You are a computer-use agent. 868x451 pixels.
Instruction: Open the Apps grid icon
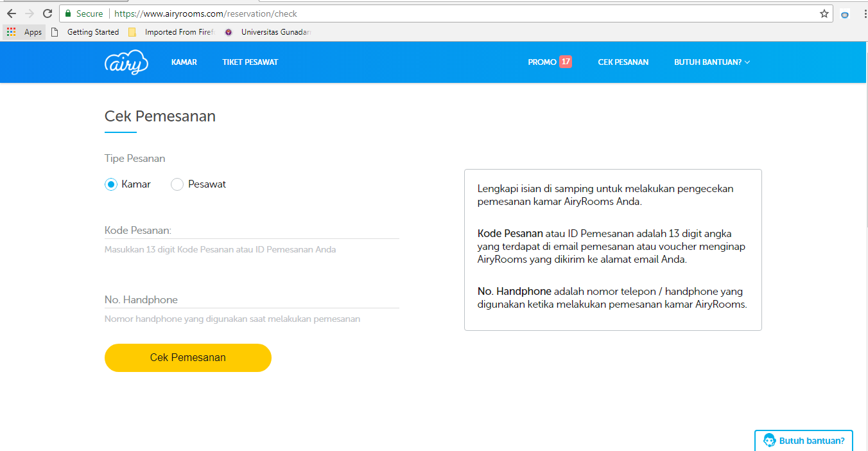(12, 32)
